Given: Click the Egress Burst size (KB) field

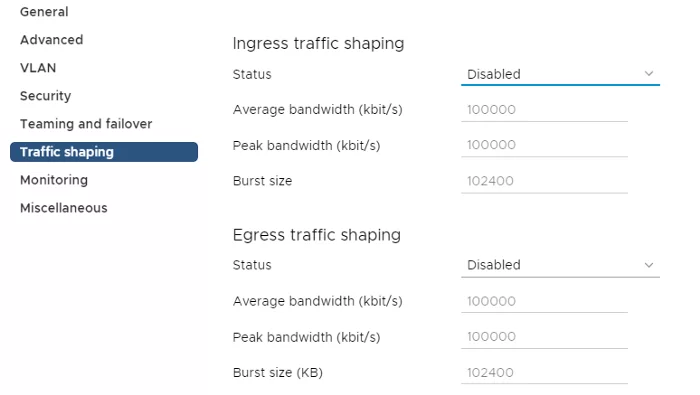Looking at the screenshot, I should 544,373.
